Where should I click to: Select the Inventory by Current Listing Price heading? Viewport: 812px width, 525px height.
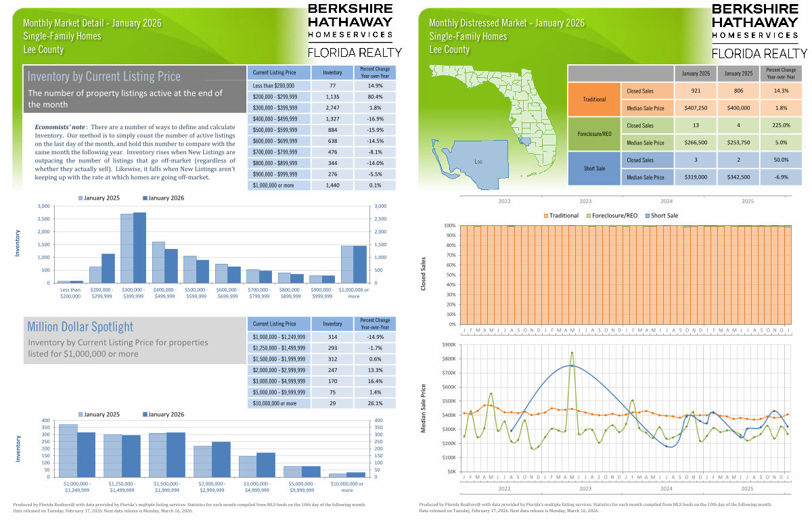104,76
